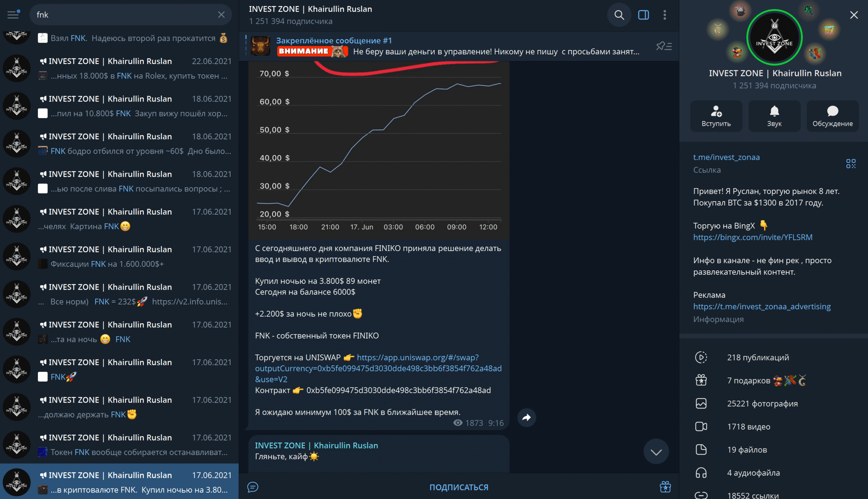Open search result dated 22.06.2021
Image resolution: width=868 pixels, height=499 pixels.
[x=119, y=68]
